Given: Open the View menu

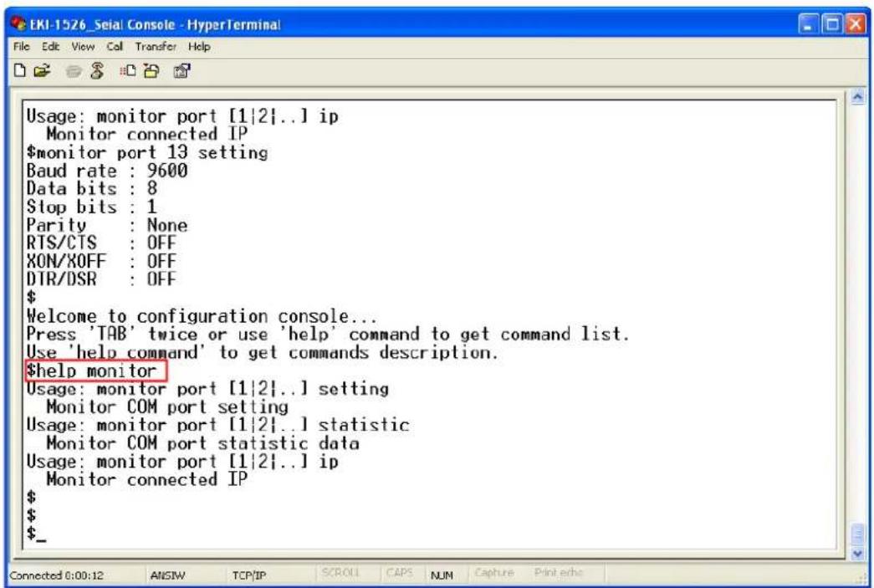Looking at the screenshot, I should tap(83, 46).
